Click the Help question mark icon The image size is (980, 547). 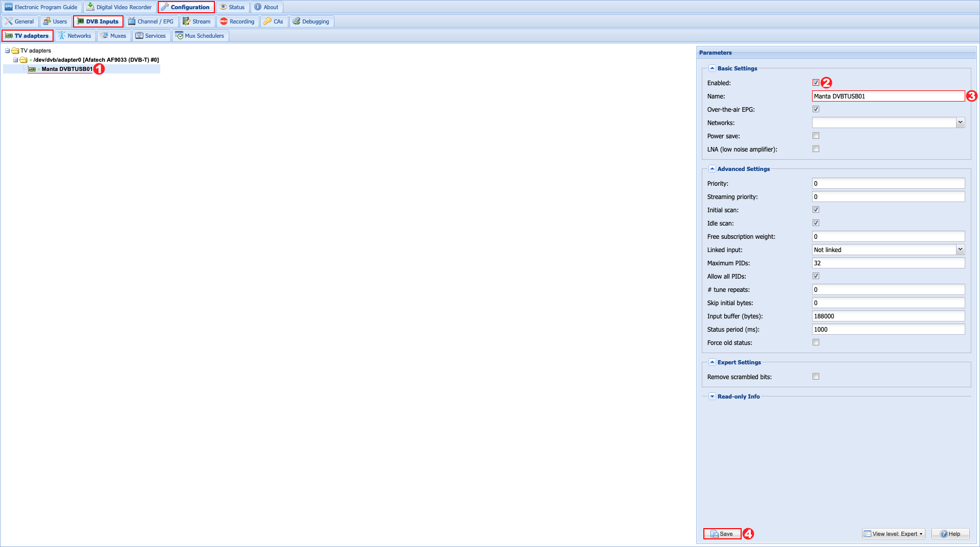[944, 534]
